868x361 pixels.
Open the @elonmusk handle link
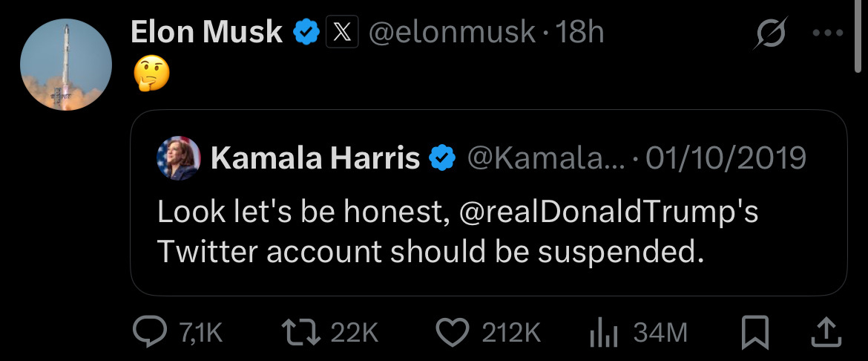[x=452, y=33]
